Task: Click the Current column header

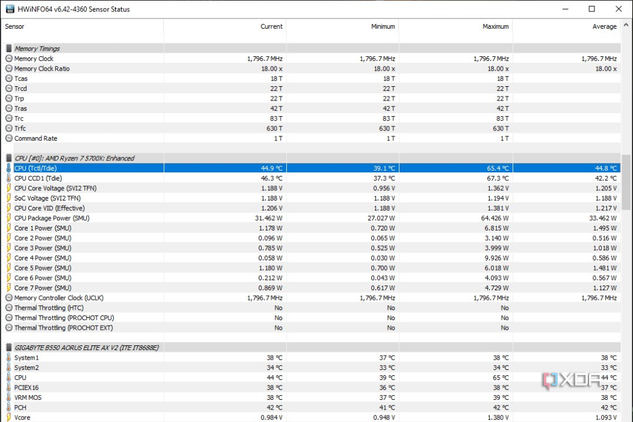Action: 271,26
